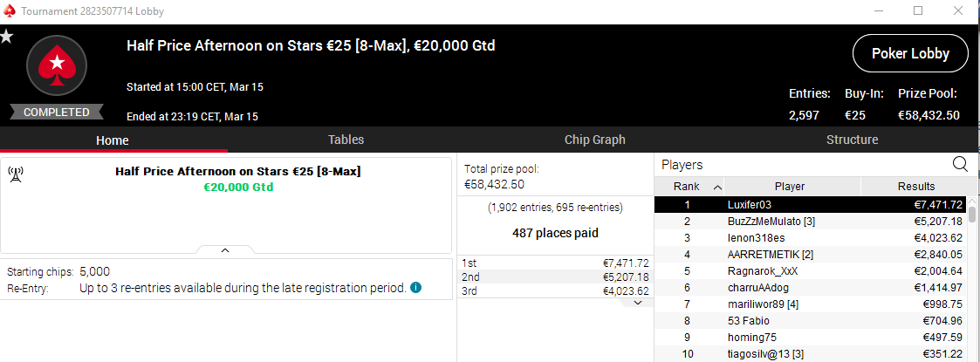This screenshot has height=362, width=980.
Task: Click the PokerStars icon in title bar
Action: coord(10,11)
